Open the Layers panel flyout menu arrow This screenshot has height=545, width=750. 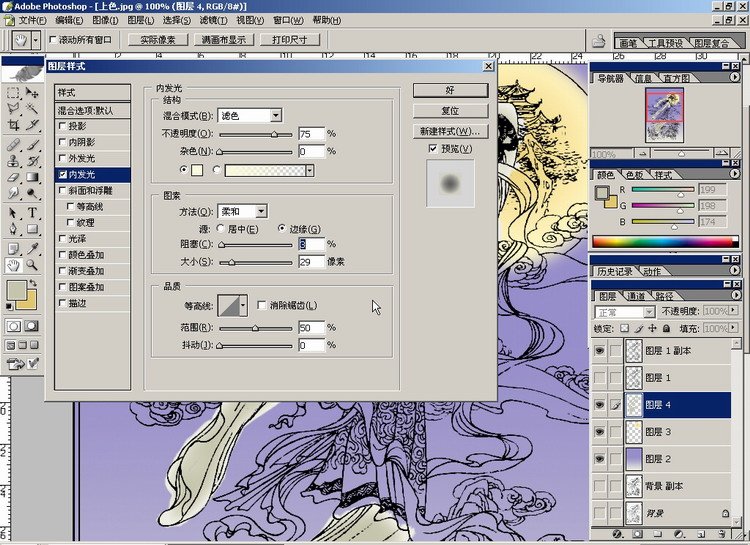pyautogui.click(x=736, y=295)
